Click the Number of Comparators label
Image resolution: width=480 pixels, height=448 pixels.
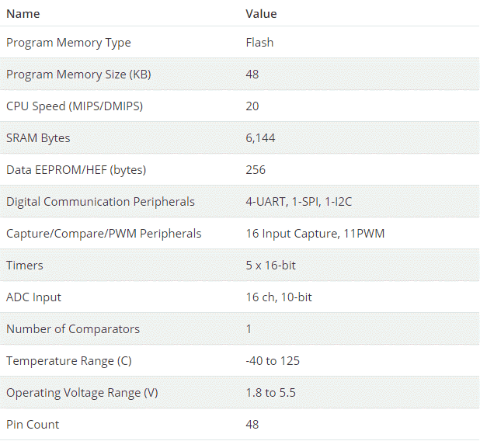point(73,329)
